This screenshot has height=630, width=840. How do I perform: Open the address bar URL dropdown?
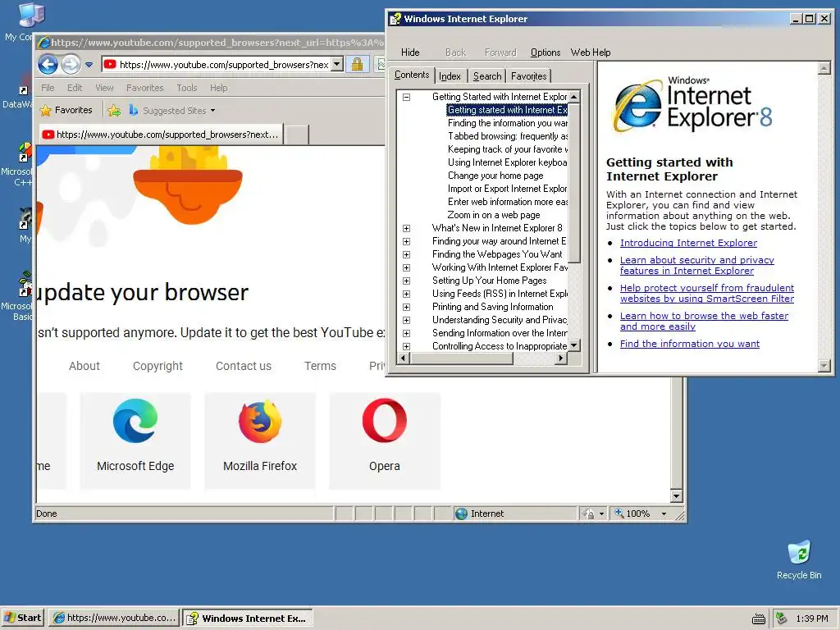(x=336, y=64)
